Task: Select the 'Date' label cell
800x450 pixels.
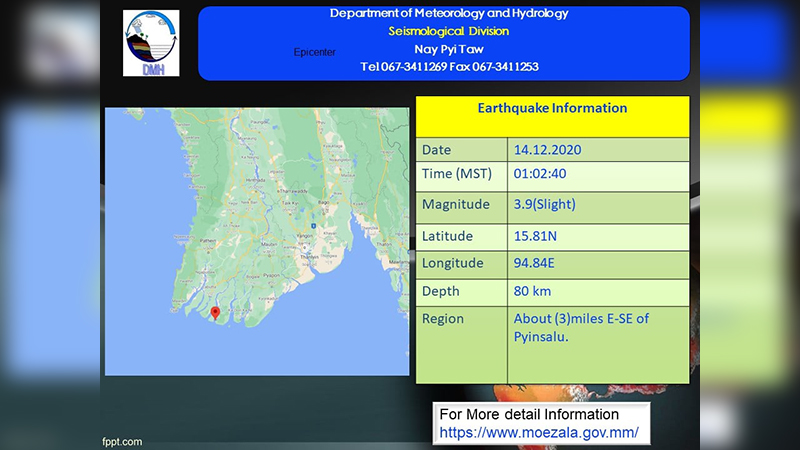Action: (462, 149)
